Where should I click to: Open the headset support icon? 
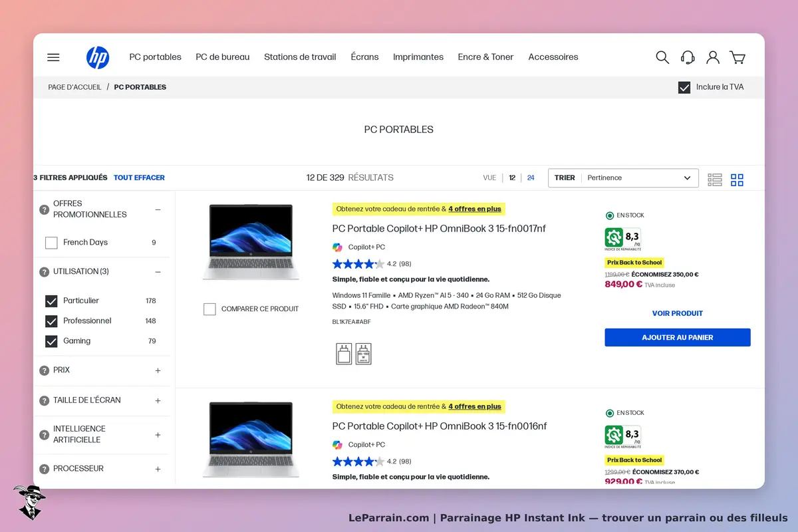click(688, 57)
